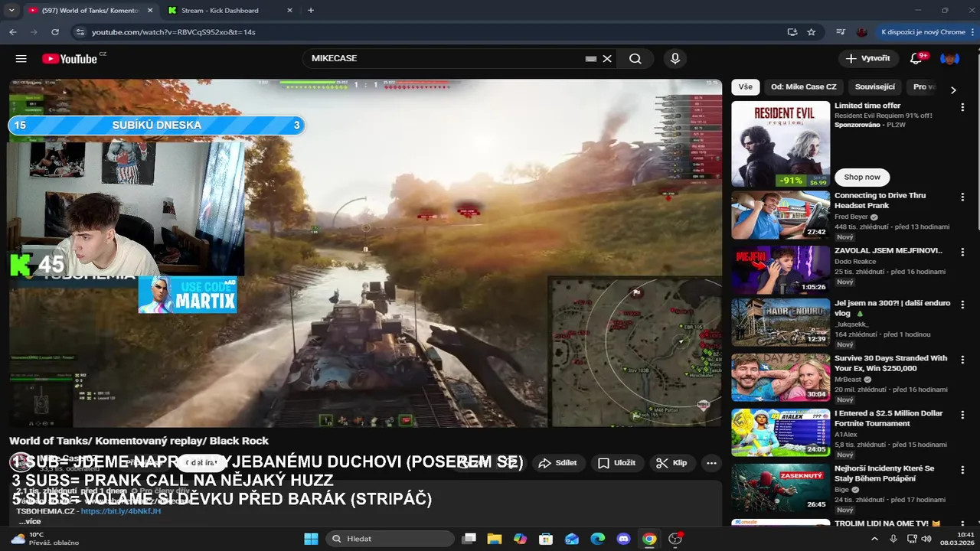Open YouTube notifications bell
Viewport: 980px width, 551px height.
click(916, 58)
